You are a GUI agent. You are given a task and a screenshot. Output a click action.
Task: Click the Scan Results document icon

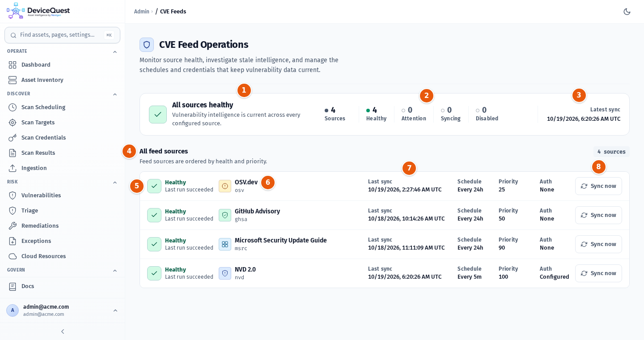pos(13,153)
